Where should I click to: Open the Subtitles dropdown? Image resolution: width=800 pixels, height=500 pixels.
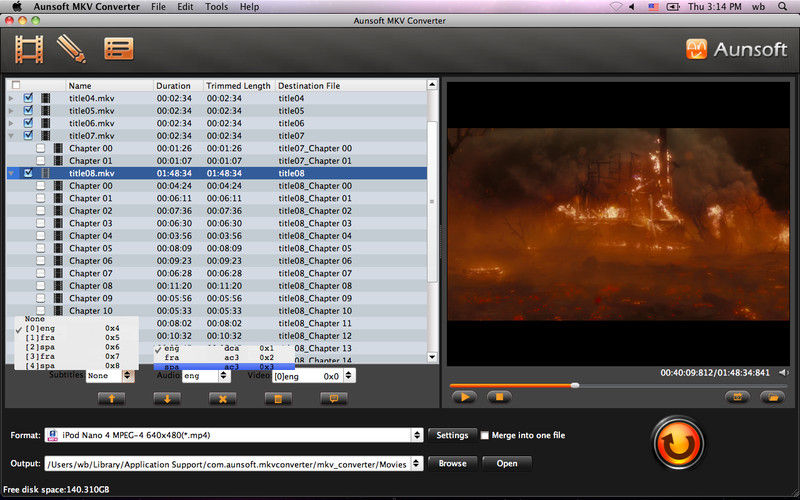pos(110,376)
